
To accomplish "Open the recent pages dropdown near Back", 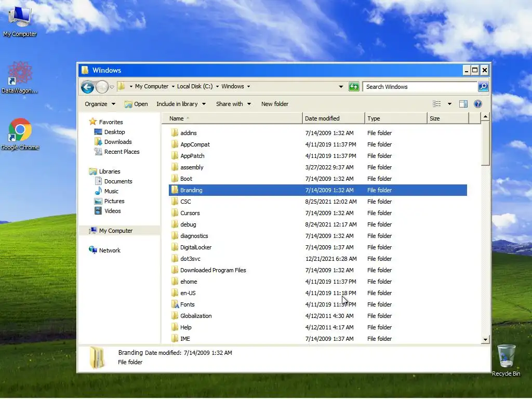I will click(112, 87).
